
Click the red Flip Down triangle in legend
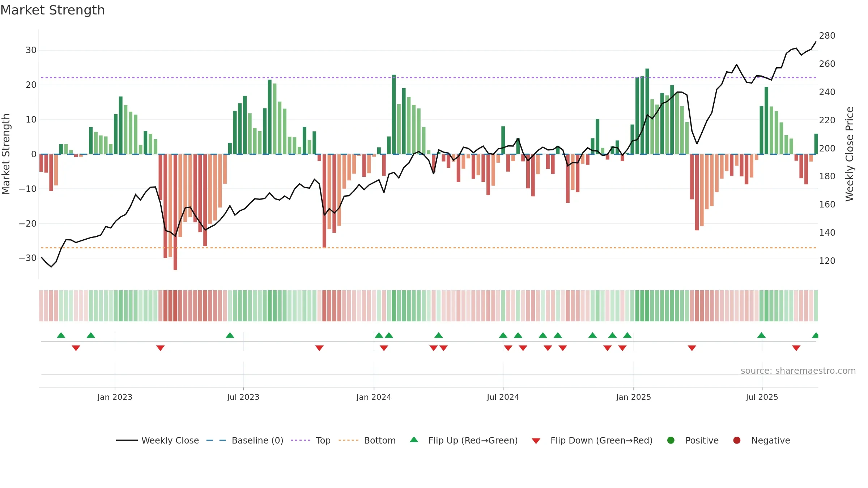[536, 441]
